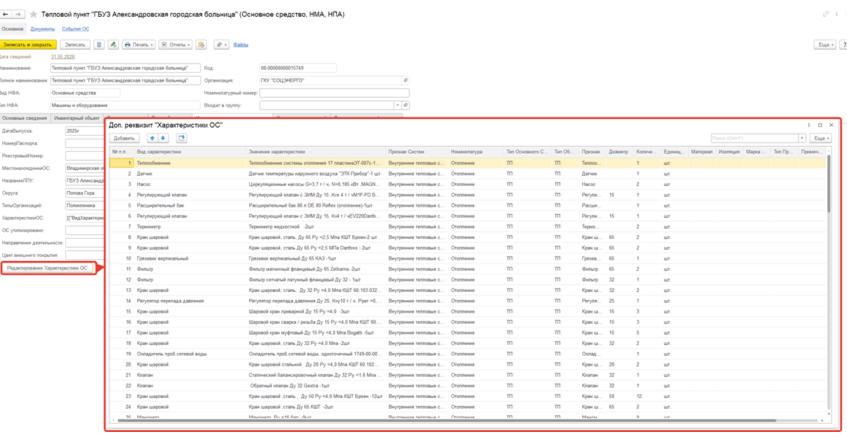Open Инвентарный объект tab

pos(77,118)
